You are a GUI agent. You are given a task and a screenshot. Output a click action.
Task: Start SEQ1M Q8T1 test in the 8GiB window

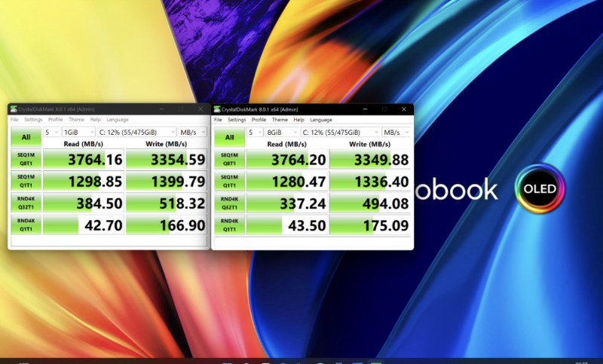click(x=230, y=159)
